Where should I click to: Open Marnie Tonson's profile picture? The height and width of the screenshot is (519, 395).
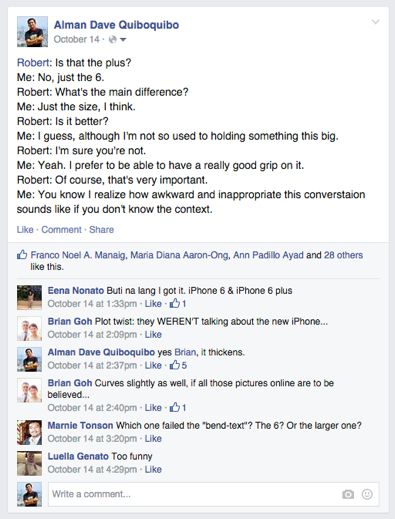pyautogui.click(x=29, y=432)
